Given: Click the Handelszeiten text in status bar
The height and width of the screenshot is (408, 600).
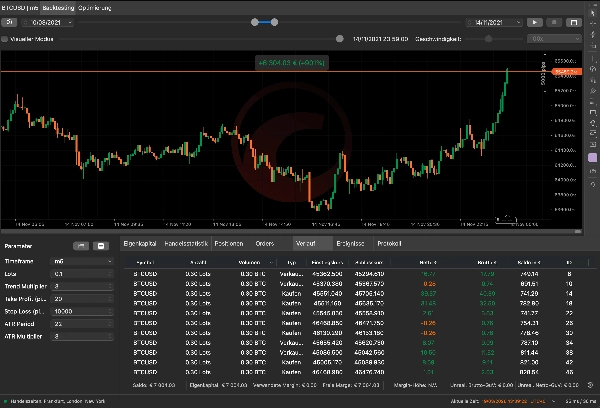Looking at the screenshot, I should pyautogui.click(x=57, y=401).
